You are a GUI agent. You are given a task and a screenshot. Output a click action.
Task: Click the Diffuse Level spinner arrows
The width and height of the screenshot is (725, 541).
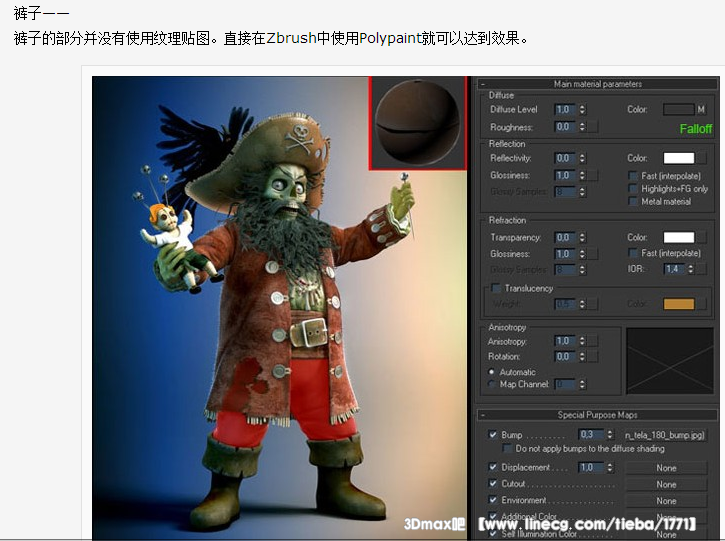(582, 110)
